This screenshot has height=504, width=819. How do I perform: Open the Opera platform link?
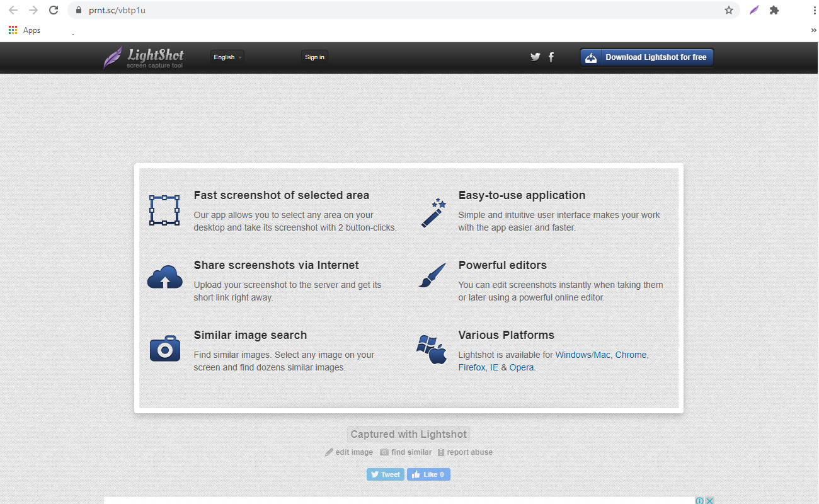tap(522, 367)
